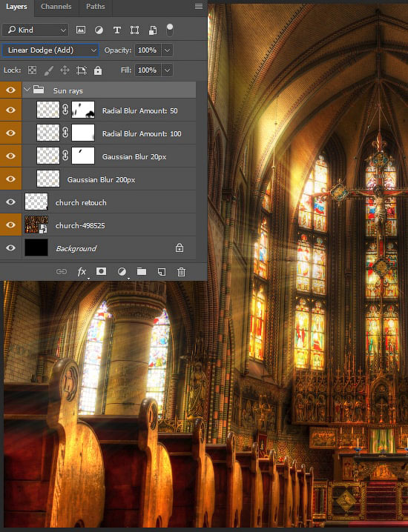
Task: Select Radial Blur Amount: 100 layer thumbnail
Action: click(x=48, y=133)
